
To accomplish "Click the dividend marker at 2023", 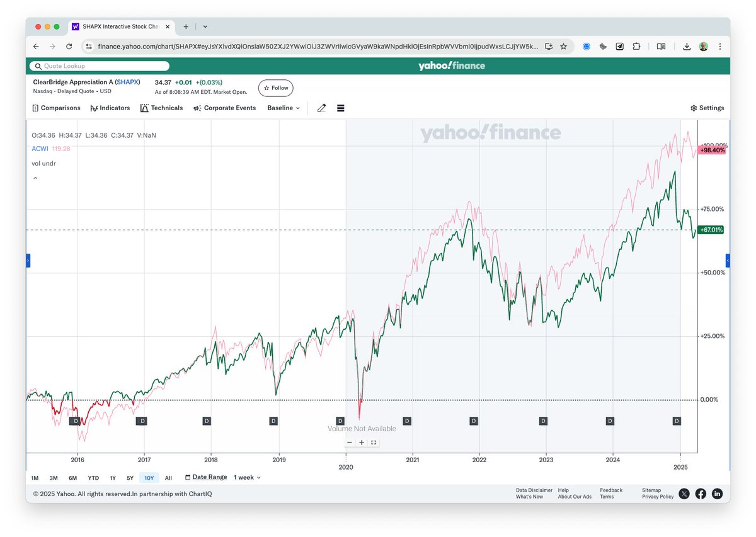I will tap(543, 421).
